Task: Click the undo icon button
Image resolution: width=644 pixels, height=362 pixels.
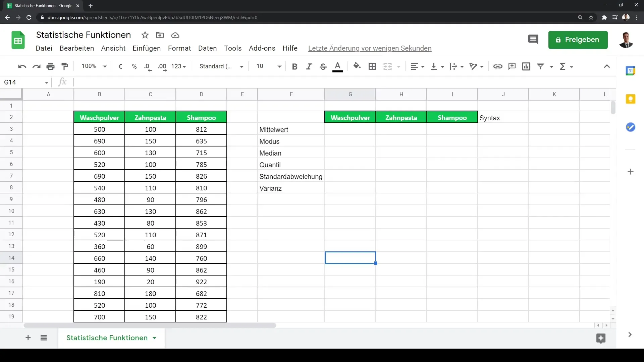Action: click(22, 66)
